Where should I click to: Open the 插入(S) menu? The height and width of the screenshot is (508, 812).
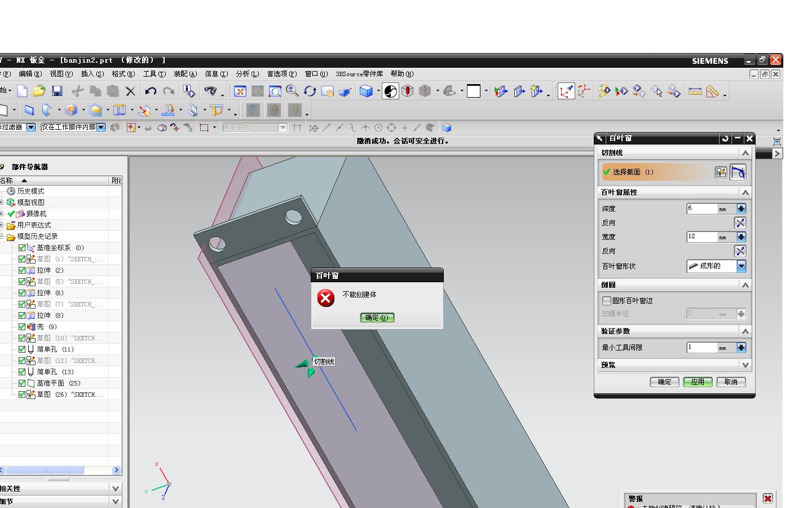coord(92,74)
